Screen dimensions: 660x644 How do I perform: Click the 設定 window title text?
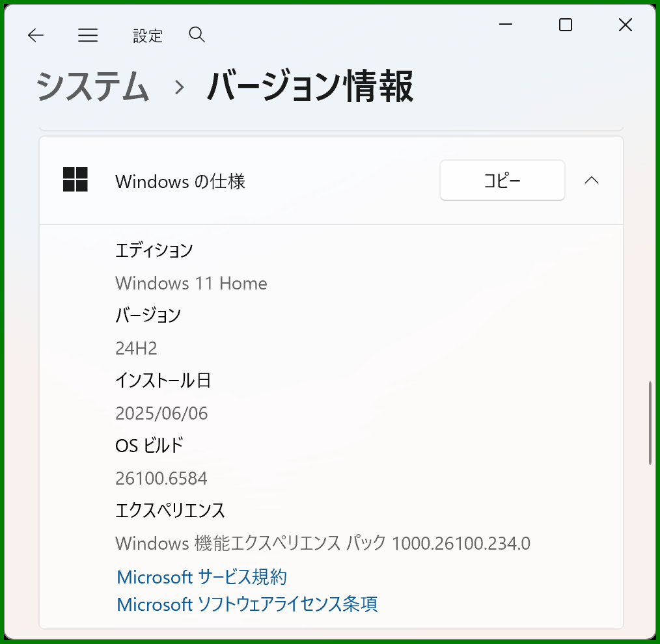(148, 36)
